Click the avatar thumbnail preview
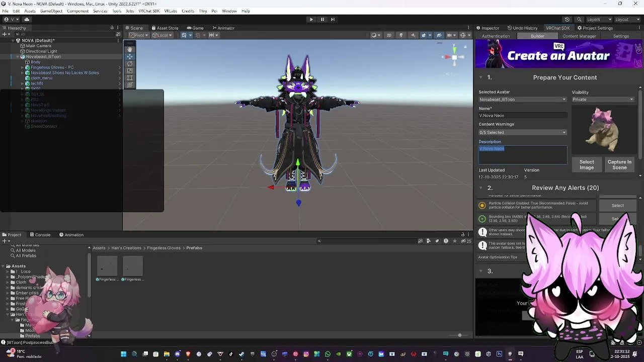The image size is (644, 362). [x=603, y=130]
